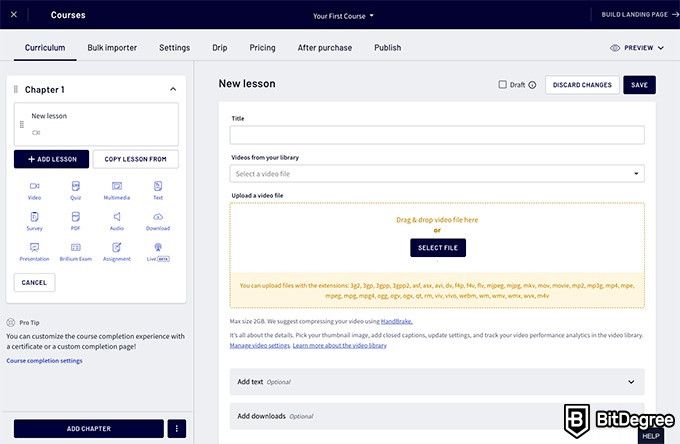Toggle the Draft checkbox
Image resolution: width=680 pixels, height=444 pixels.
pyautogui.click(x=502, y=85)
